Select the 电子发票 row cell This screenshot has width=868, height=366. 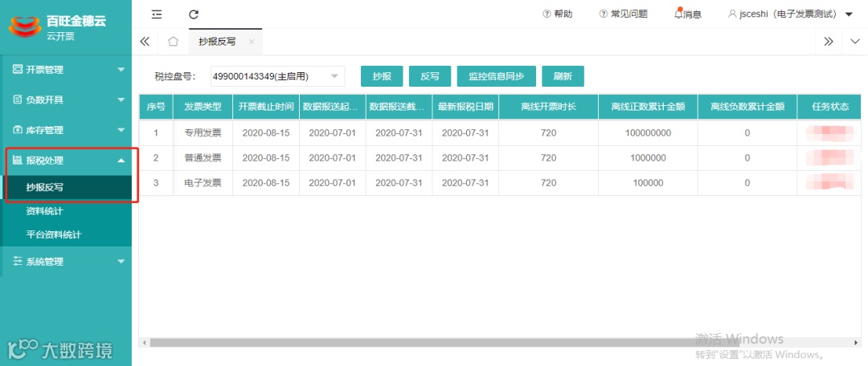pos(203,182)
